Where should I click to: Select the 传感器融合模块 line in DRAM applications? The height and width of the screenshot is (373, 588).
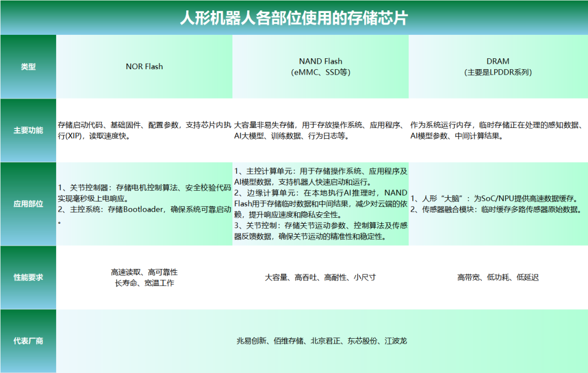497,210
